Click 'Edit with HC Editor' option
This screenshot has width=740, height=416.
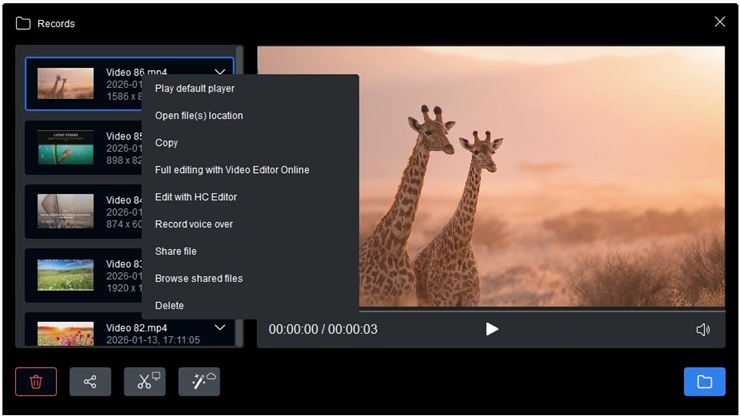(196, 197)
